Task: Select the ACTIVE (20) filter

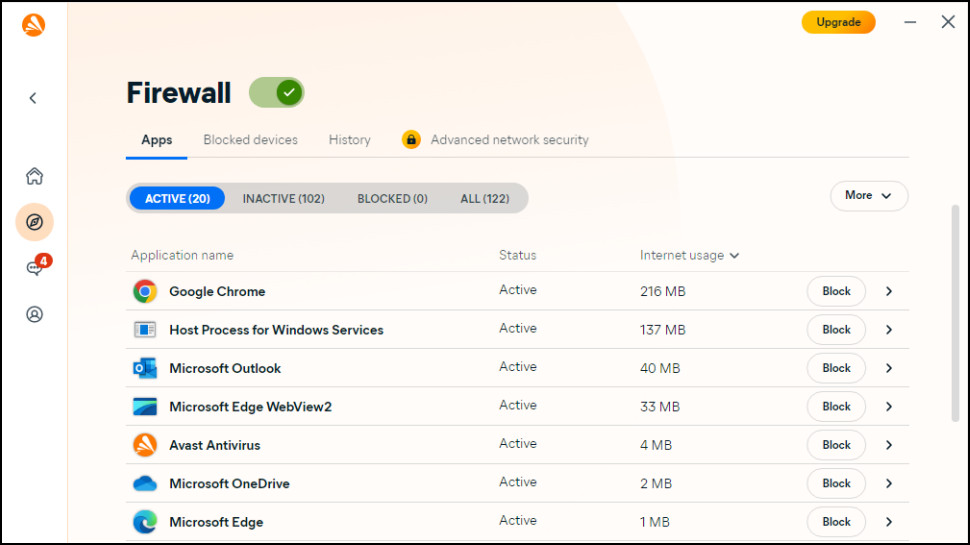Action: point(178,199)
